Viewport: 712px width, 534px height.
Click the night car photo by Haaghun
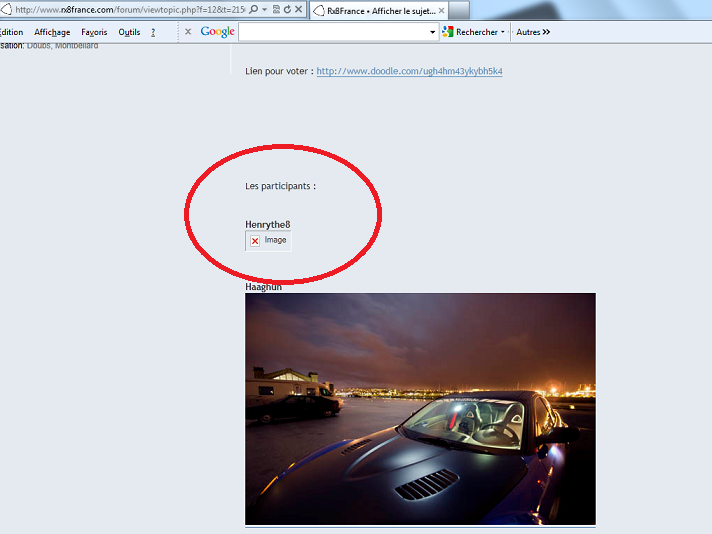pos(420,408)
